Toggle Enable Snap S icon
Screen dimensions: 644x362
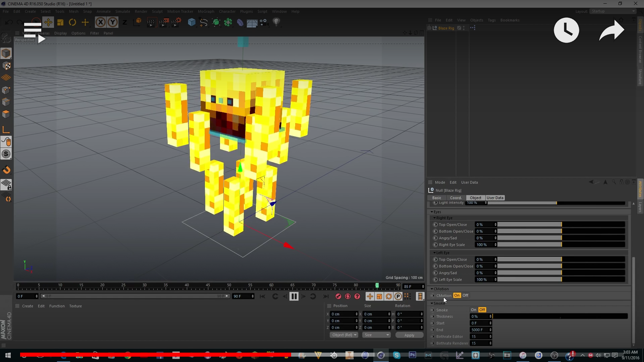point(6,154)
